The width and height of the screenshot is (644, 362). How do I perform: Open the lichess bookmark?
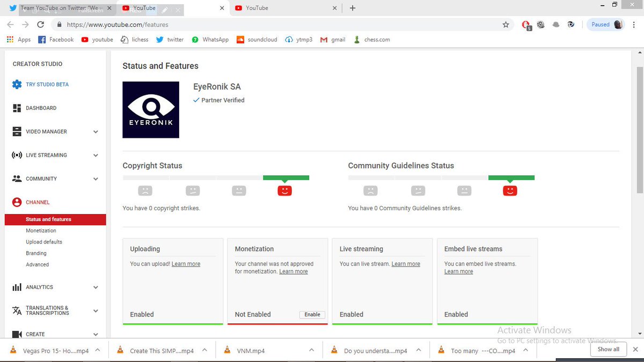[135, 40]
